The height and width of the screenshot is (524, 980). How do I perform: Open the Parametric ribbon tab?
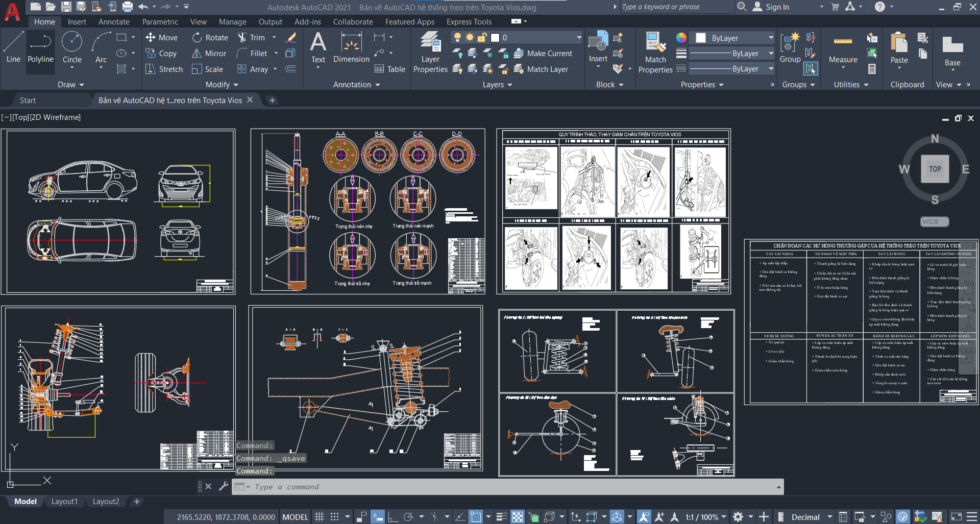160,21
